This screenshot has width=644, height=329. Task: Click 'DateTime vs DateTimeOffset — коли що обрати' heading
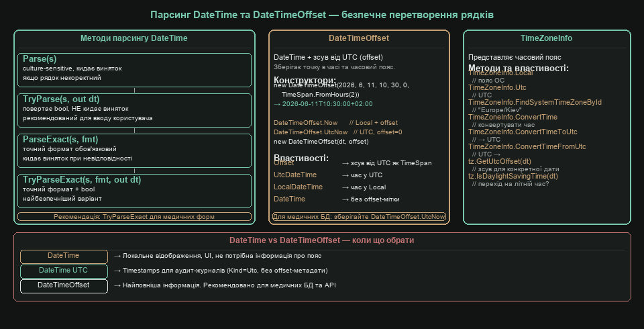coord(322,240)
